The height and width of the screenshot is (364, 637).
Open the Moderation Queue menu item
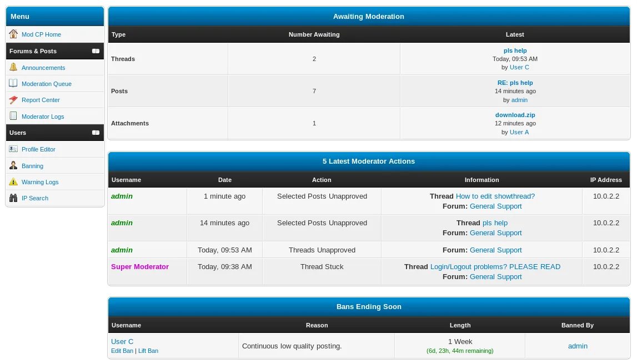(46, 84)
